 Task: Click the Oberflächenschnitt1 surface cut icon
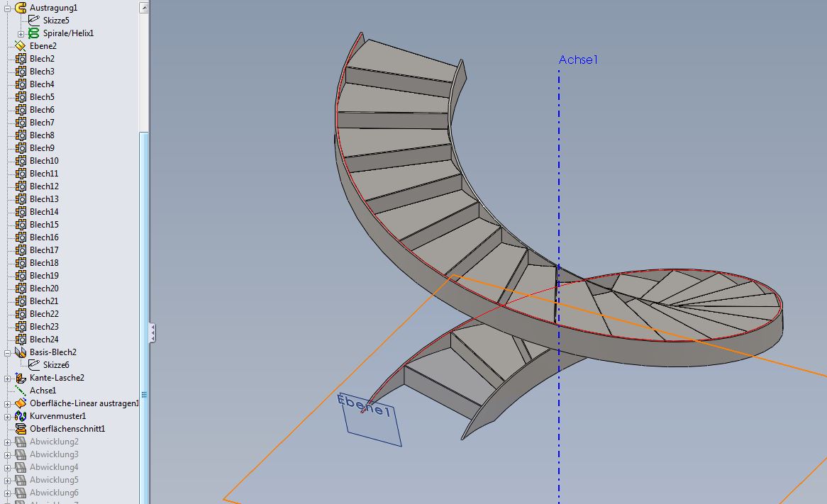coord(21,429)
